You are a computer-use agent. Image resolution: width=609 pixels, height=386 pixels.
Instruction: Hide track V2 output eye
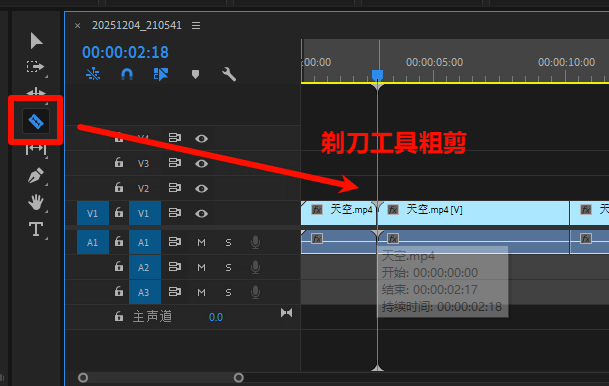click(201, 189)
